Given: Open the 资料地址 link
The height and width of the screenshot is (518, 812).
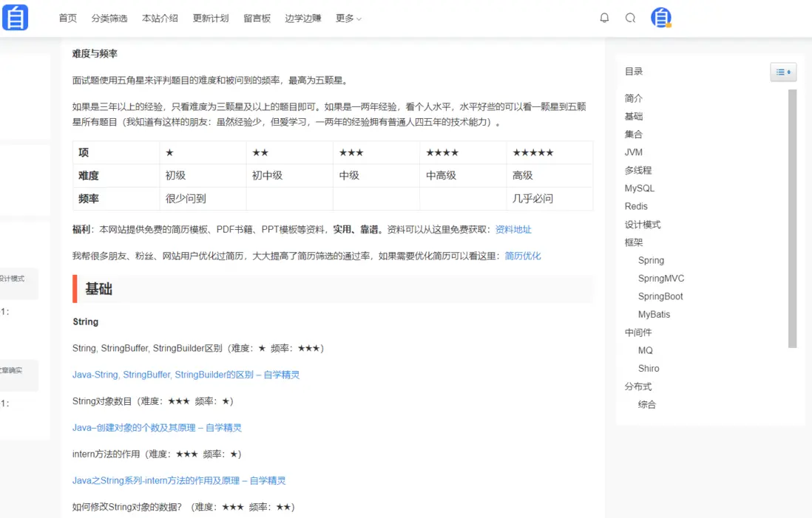Looking at the screenshot, I should point(513,230).
